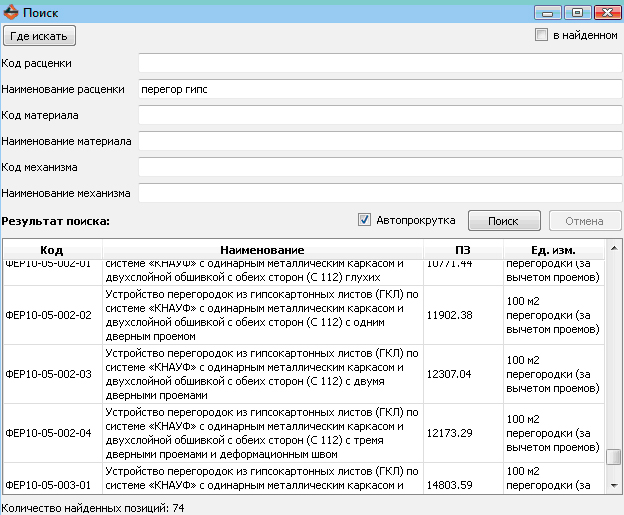Toggle the 'Автопрокрутка' checkbox
The height and width of the screenshot is (515, 624).
[365, 220]
